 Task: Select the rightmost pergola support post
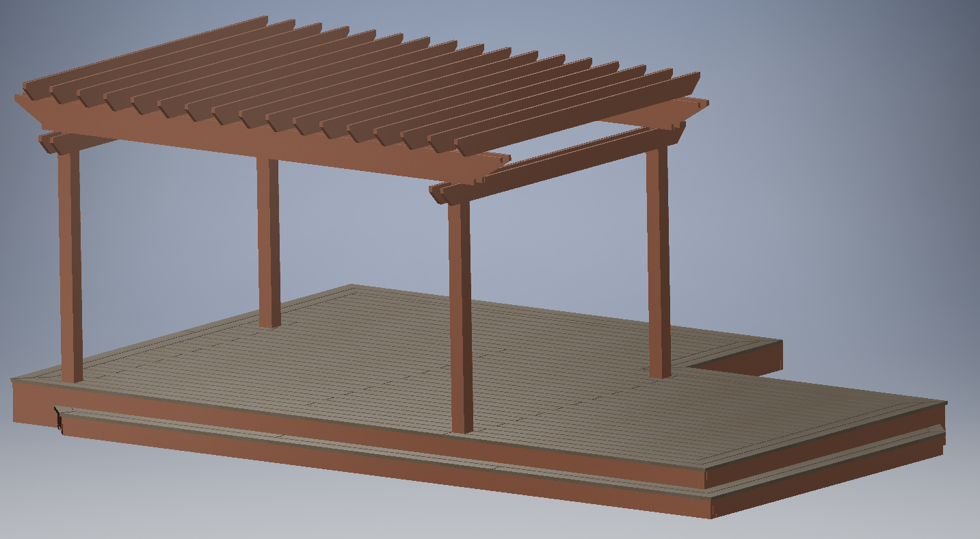point(658,263)
